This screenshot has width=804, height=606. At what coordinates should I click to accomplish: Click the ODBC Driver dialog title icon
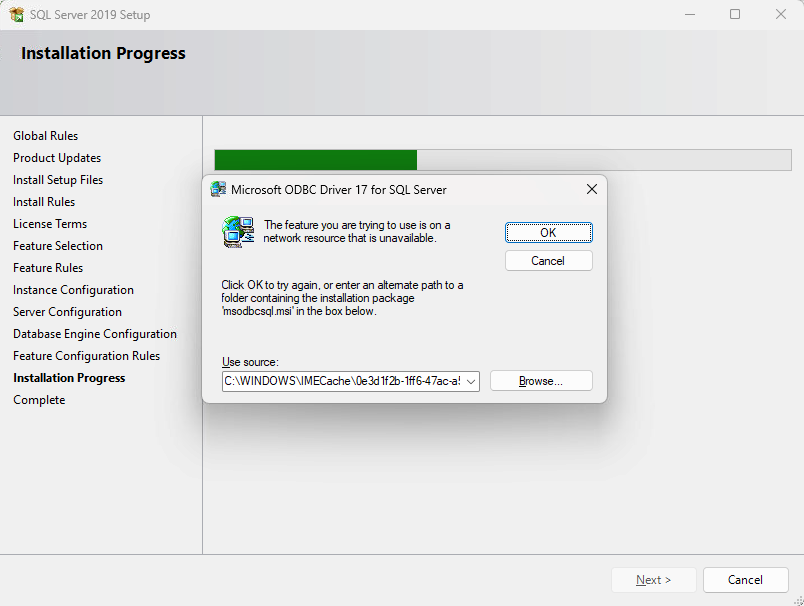click(x=218, y=189)
